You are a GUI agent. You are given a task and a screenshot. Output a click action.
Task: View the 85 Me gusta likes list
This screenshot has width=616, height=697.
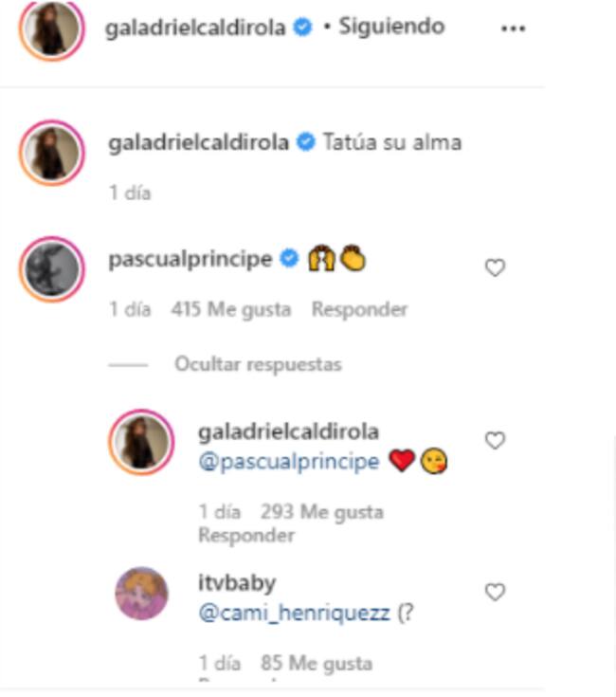[317, 664]
